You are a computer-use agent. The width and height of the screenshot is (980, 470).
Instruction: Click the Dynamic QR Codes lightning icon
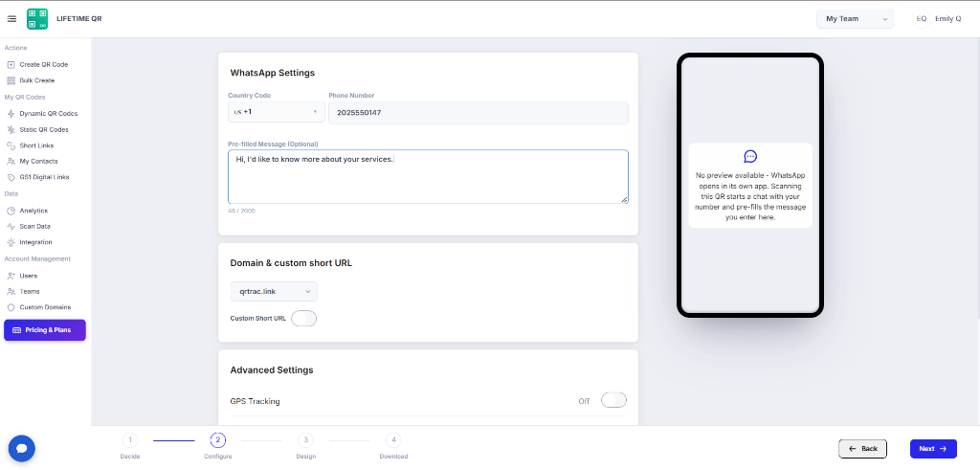11,114
